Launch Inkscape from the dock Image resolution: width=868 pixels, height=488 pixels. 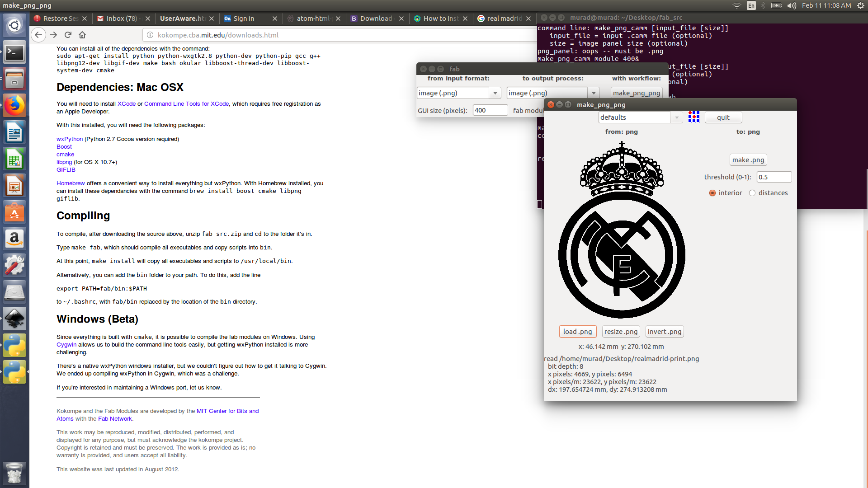[x=14, y=319]
